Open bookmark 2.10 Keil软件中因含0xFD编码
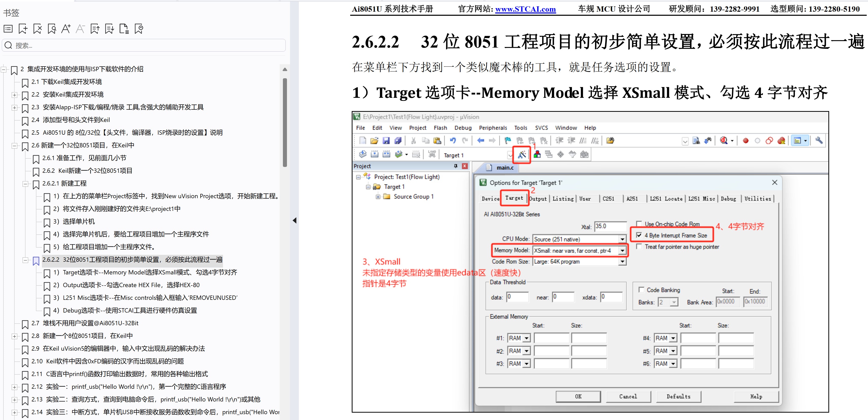Viewport: 868px width, 420px height. tap(107, 361)
